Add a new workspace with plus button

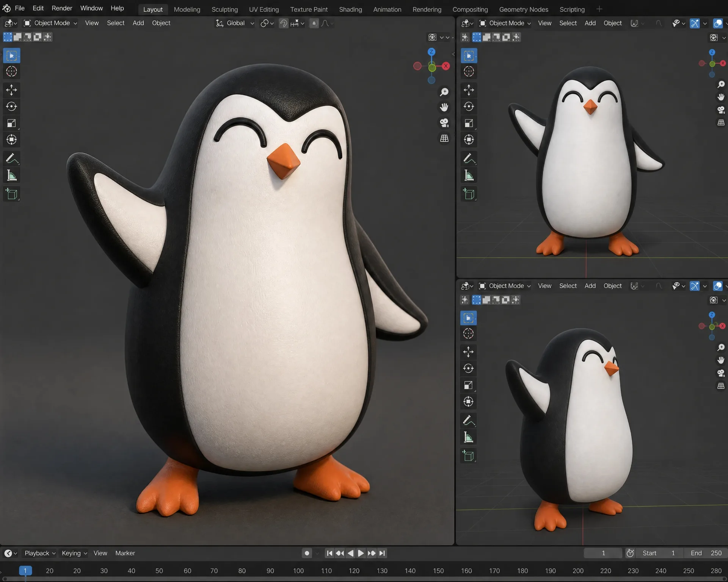pyautogui.click(x=599, y=9)
